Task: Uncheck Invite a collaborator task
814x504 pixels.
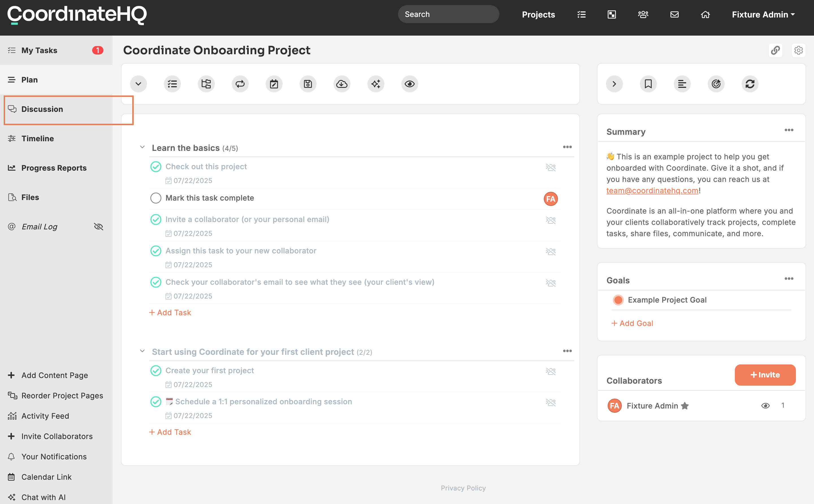Action: (x=156, y=220)
